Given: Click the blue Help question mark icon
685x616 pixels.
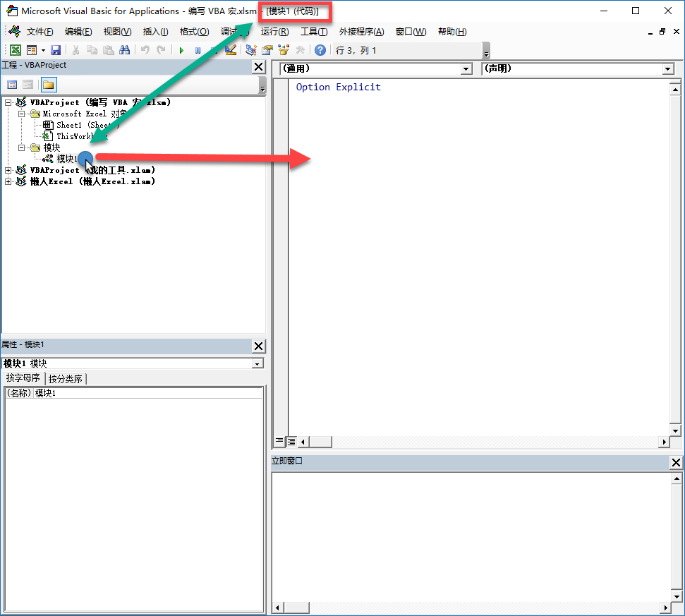Looking at the screenshot, I should point(320,50).
